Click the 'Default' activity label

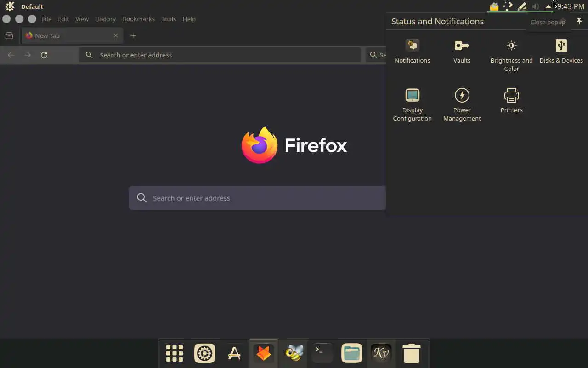pos(32,6)
